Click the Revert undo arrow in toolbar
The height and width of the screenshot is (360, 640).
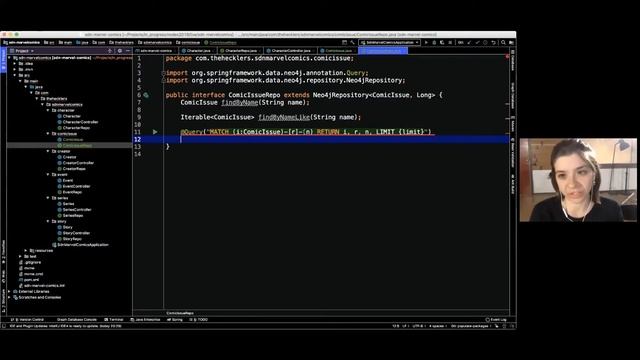493,42
